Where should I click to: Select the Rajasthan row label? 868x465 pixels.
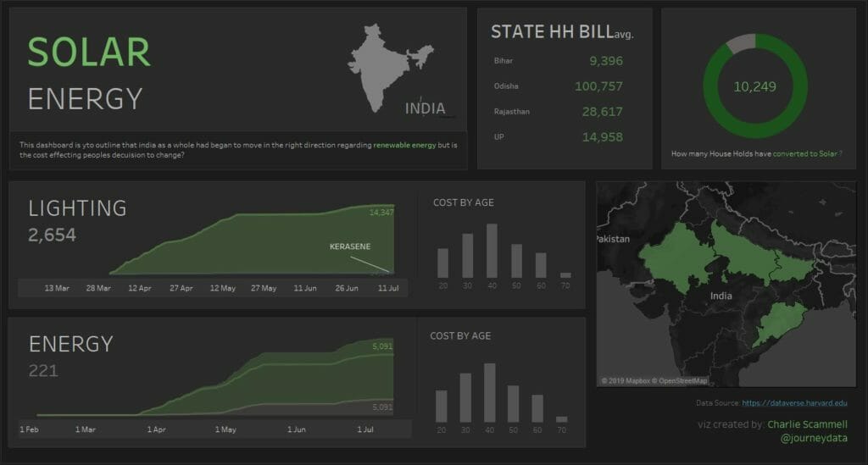(x=511, y=112)
